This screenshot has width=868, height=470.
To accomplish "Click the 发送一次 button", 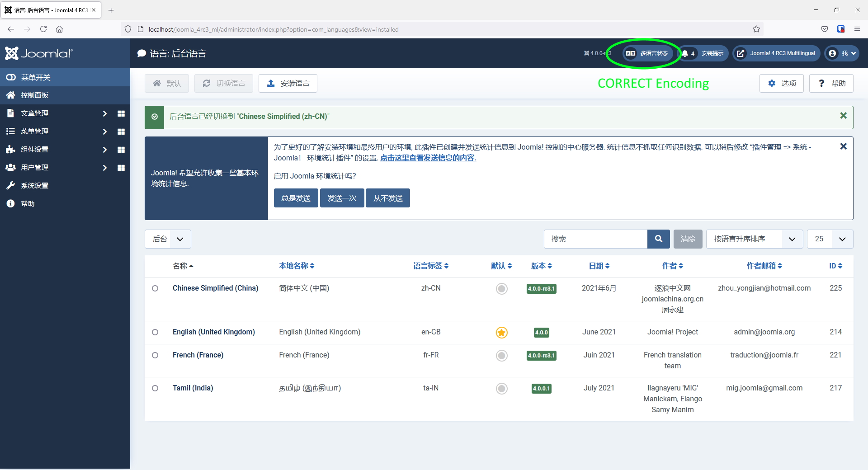I will [x=342, y=198].
